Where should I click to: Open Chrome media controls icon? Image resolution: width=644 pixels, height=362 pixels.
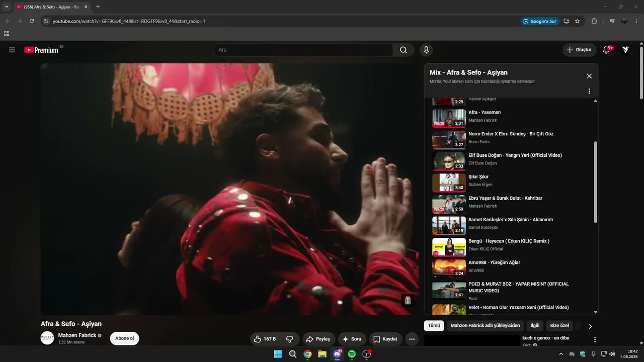612,21
